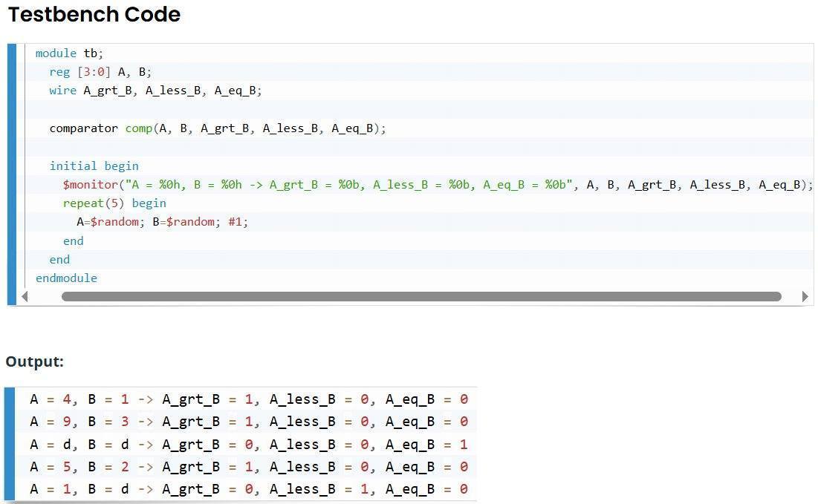Click the "initial begin" line
The image size is (818, 504).
[x=94, y=166]
